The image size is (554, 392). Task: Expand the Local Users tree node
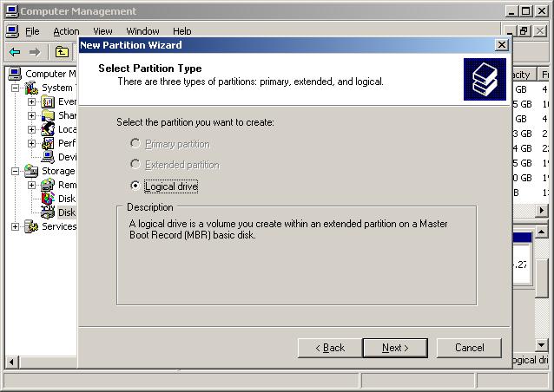pos(31,129)
